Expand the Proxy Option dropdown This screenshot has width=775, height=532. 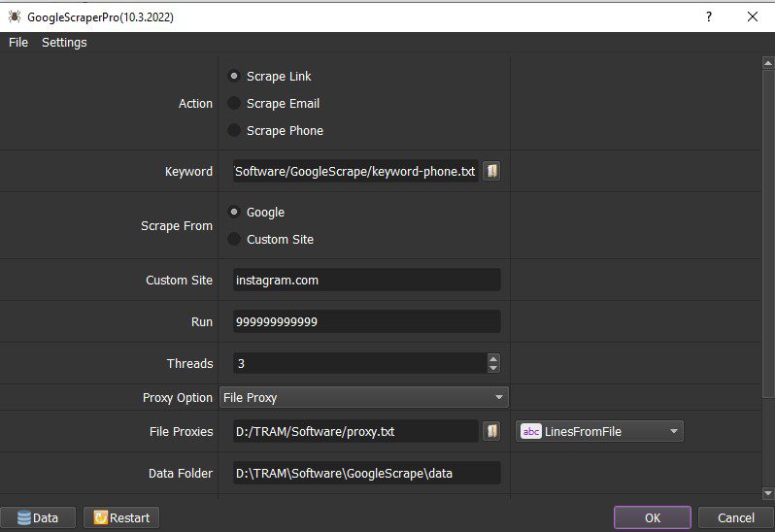point(364,398)
